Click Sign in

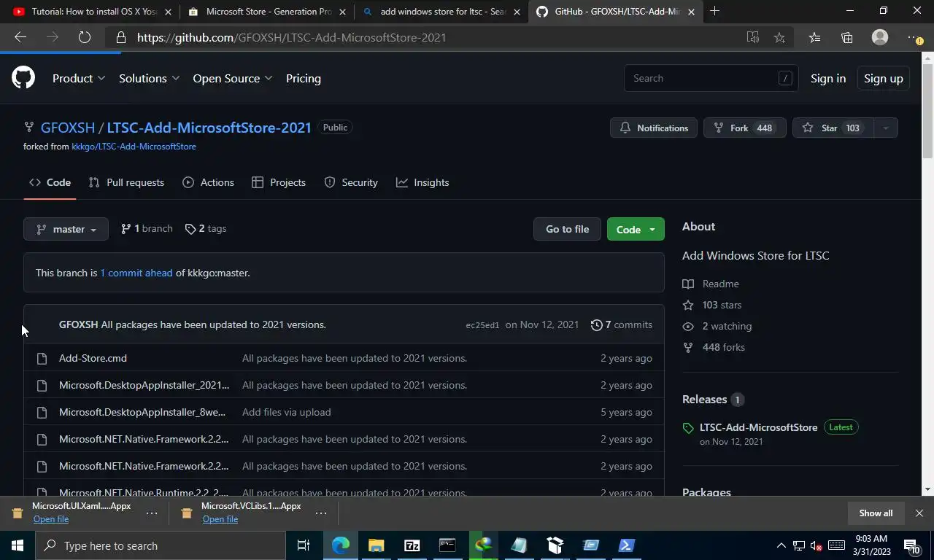828,78
